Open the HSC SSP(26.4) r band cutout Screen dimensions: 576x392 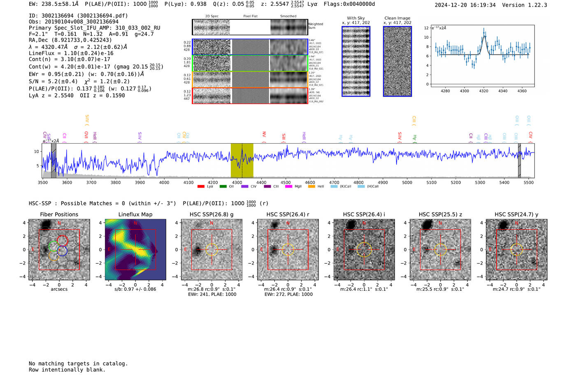[288, 250]
